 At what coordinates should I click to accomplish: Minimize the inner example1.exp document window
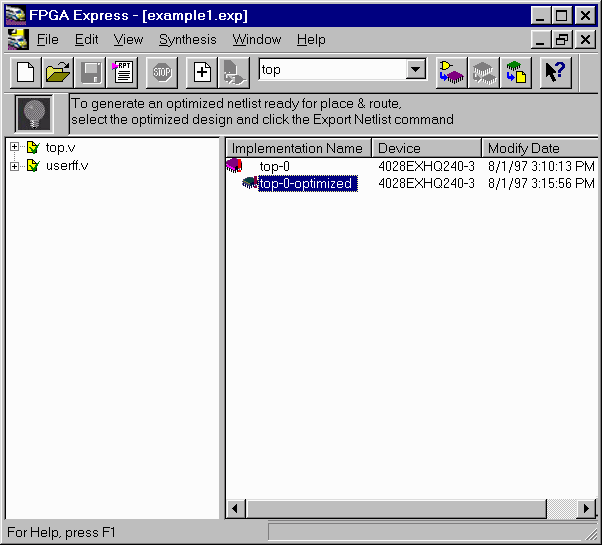[541, 39]
